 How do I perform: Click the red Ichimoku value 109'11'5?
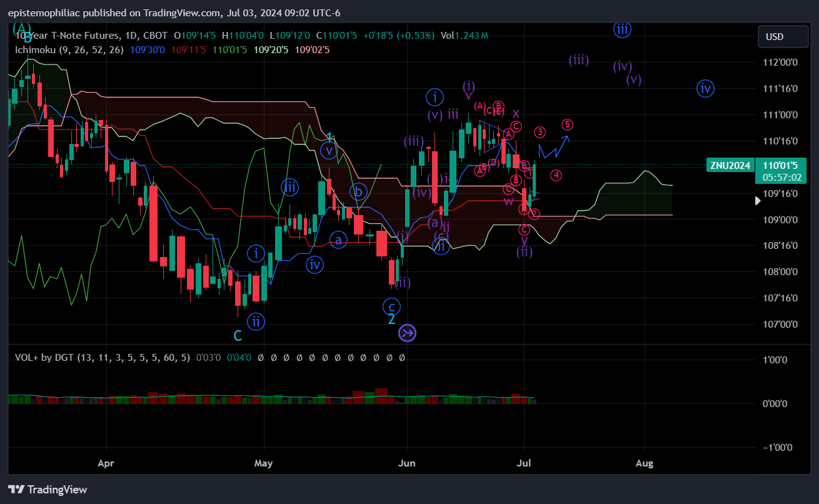(x=189, y=49)
